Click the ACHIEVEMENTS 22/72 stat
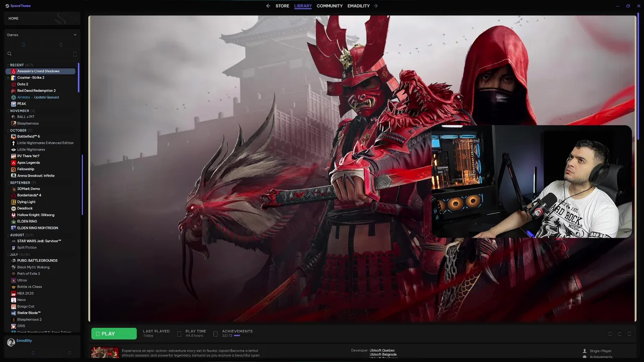 [237, 333]
